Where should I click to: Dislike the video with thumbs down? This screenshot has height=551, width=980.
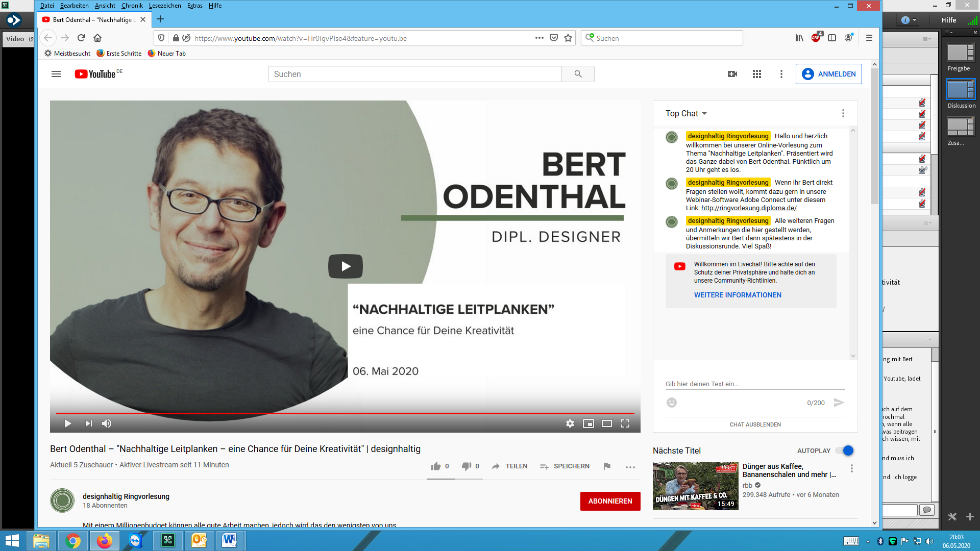[467, 466]
